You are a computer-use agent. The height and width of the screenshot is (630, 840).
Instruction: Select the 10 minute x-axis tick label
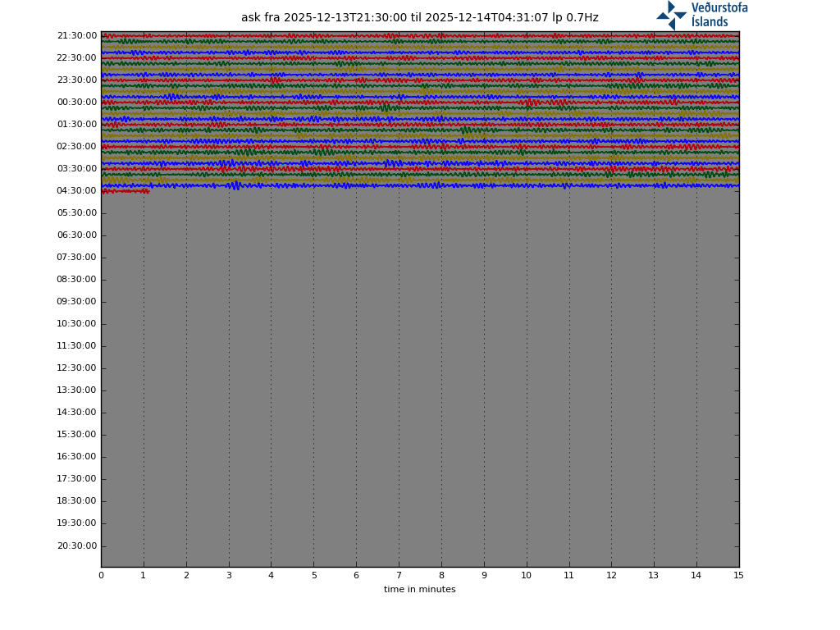526,576
